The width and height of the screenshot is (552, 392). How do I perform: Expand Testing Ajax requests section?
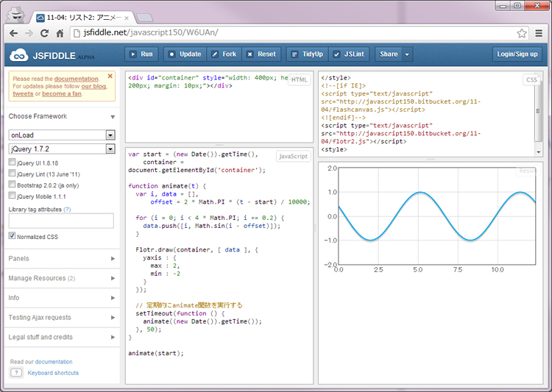pos(62,318)
